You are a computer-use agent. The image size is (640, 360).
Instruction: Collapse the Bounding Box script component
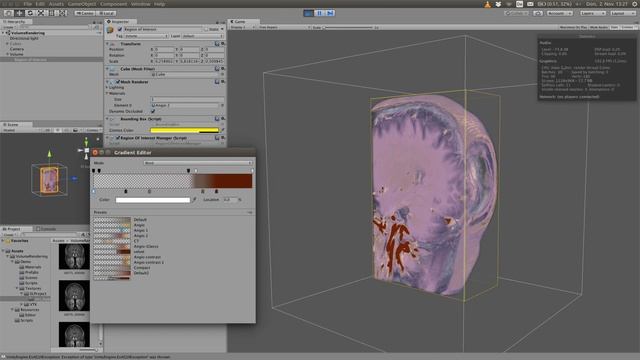(108, 119)
